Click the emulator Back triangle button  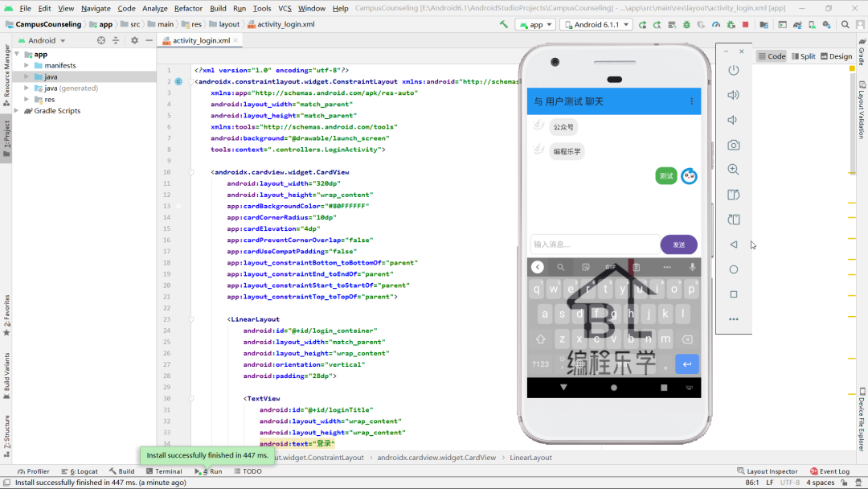tap(734, 244)
